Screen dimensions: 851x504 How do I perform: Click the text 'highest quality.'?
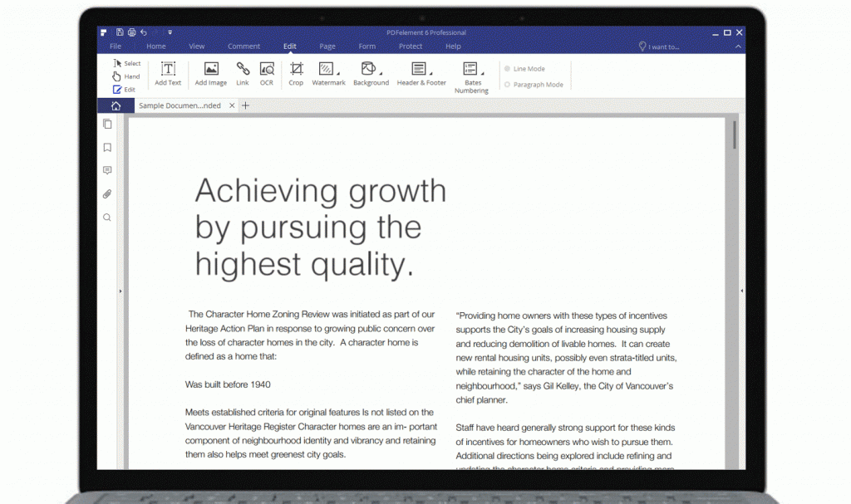304,265
